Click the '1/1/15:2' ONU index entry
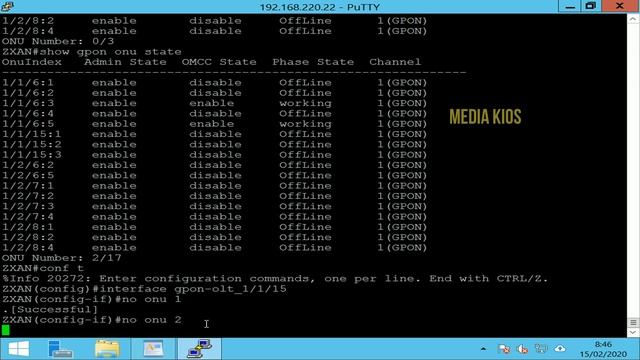 (x=32, y=144)
